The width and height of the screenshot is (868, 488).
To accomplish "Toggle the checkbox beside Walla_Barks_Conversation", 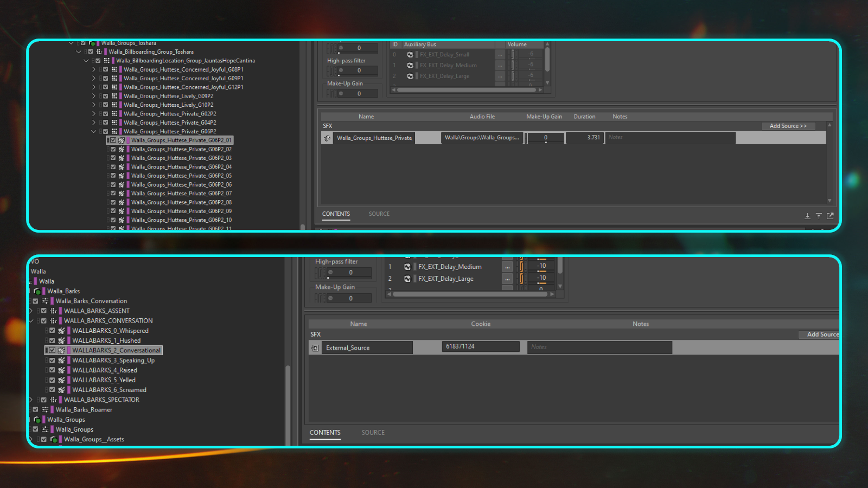I will click(35, 301).
